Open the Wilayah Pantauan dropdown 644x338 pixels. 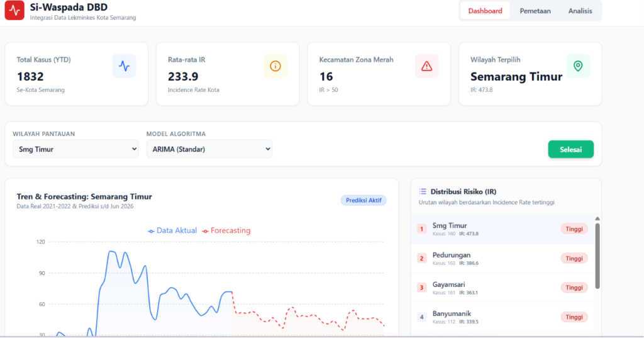pyautogui.click(x=75, y=149)
